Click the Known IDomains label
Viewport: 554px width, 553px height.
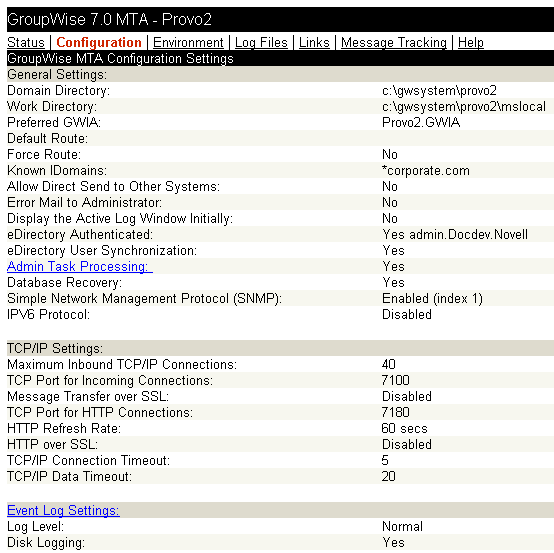coord(57,170)
